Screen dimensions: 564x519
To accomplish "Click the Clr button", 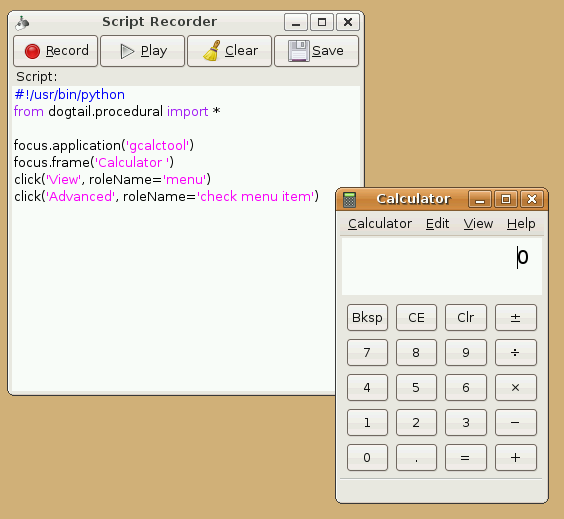I will (x=466, y=318).
